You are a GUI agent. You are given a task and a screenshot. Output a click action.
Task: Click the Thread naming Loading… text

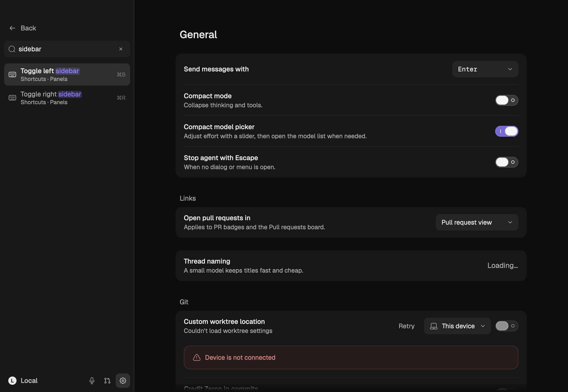tap(503, 265)
